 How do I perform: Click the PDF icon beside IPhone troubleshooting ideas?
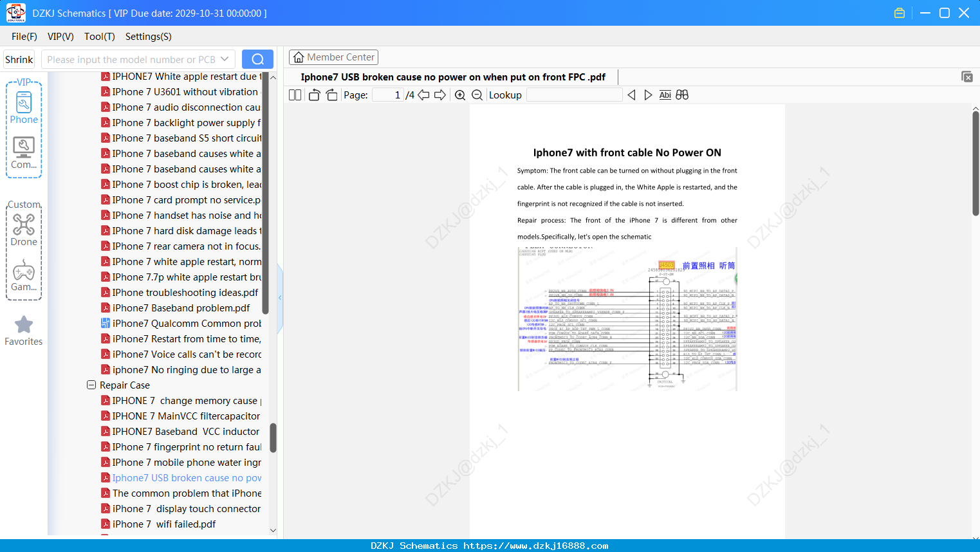click(x=106, y=293)
